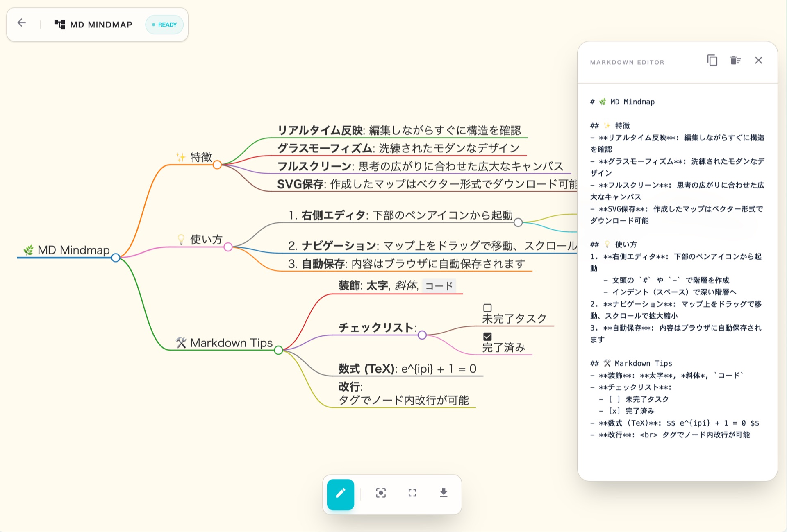
Task: Collapse the チェックリスト node circle
Action: tap(422, 335)
